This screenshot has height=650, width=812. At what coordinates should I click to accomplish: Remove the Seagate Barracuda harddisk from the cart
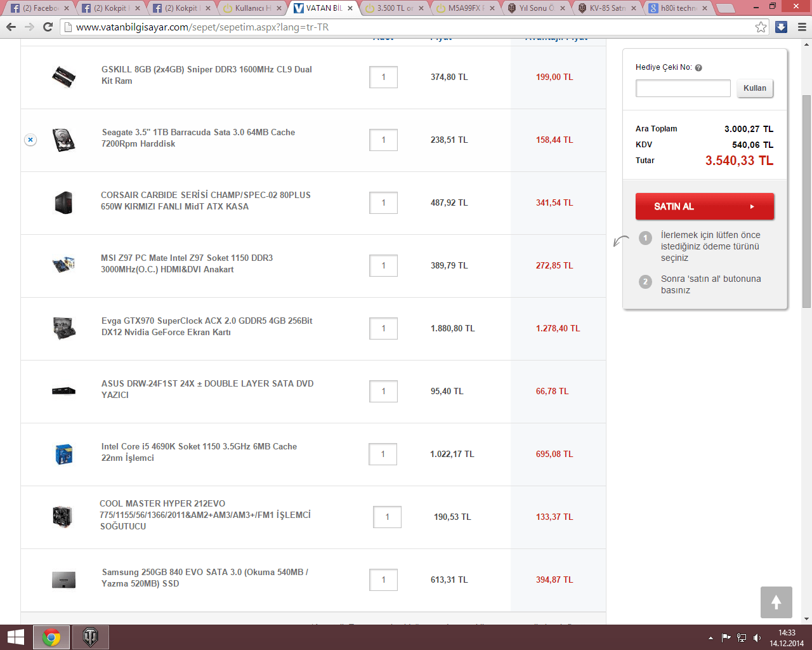point(30,140)
